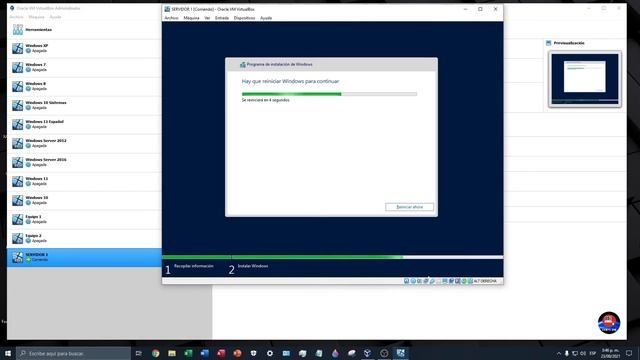Click the Windows setup dialog title icon
Viewport: 640px width, 360px height.
(x=242, y=64)
